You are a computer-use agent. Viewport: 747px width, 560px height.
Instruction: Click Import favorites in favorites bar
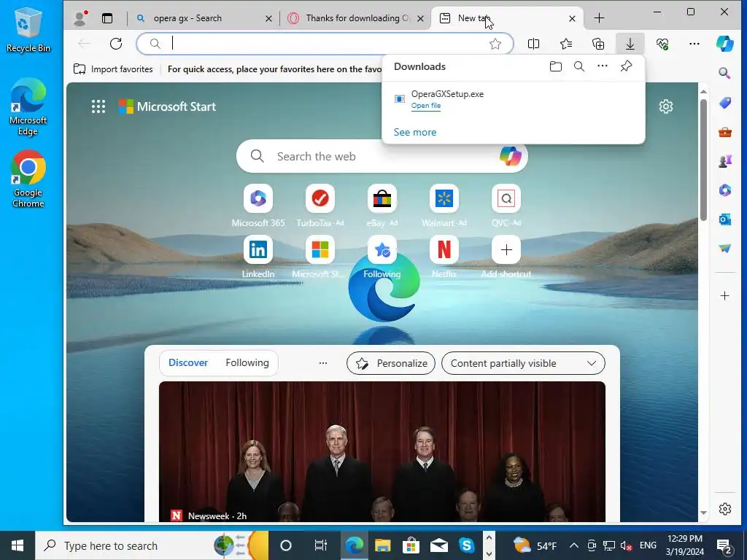coord(113,69)
